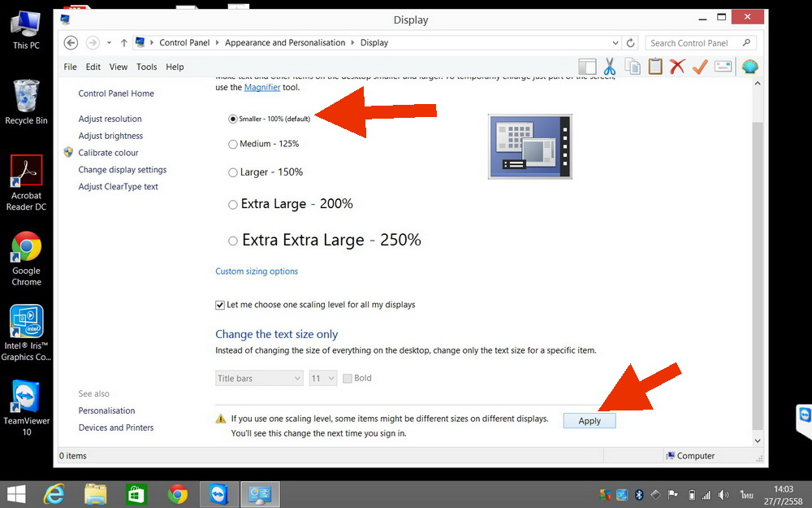The height and width of the screenshot is (508, 812).
Task: Open the font size 11 dropdown
Action: point(323,378)
